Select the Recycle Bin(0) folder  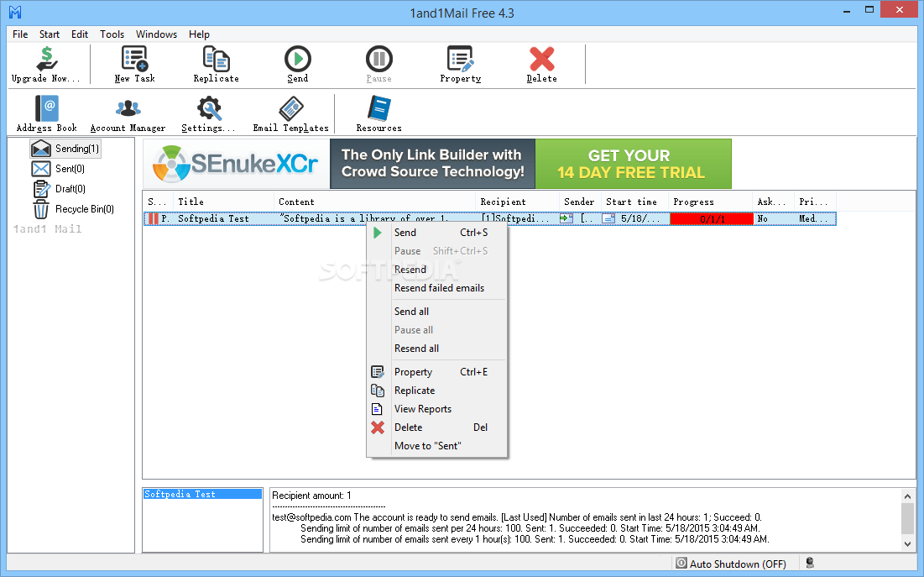[x=73, y=209]
